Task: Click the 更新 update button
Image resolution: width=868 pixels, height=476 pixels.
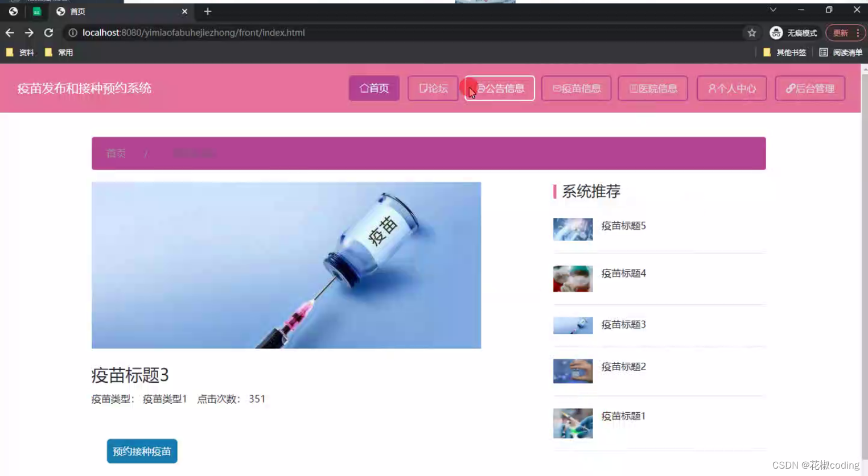Action: point(842,32)
